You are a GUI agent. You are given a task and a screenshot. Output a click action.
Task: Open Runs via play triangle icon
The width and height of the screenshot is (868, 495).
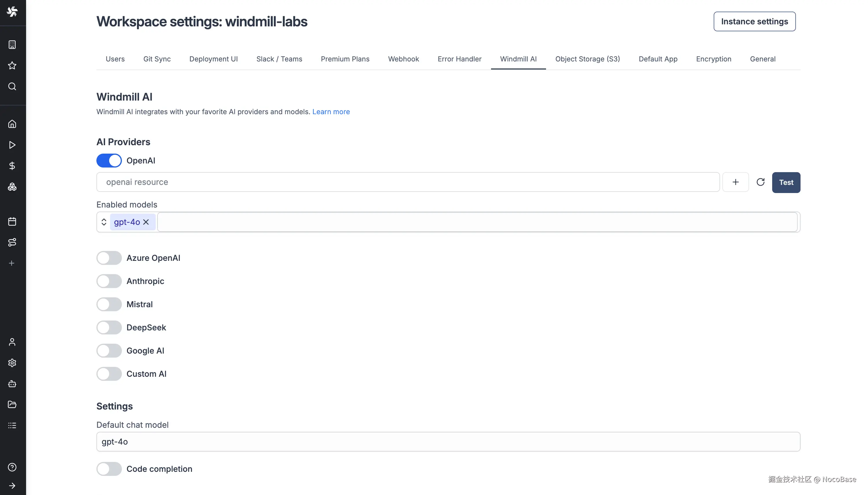(12, 145)
